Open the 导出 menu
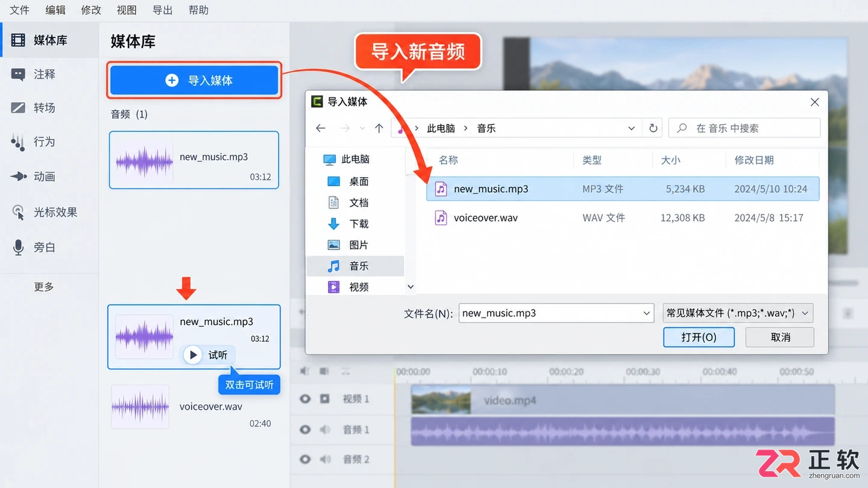Screen dimensions: 868x488 (162, 10)
